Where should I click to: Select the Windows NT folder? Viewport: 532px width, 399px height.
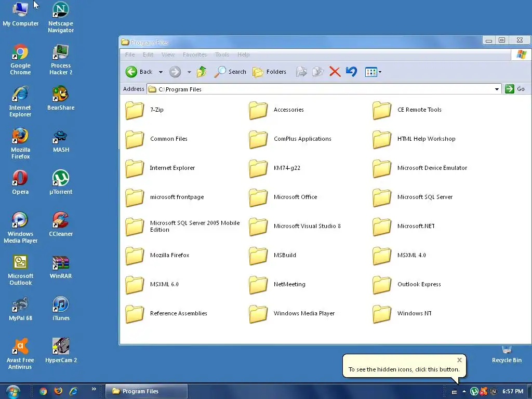tap(403, 313)
